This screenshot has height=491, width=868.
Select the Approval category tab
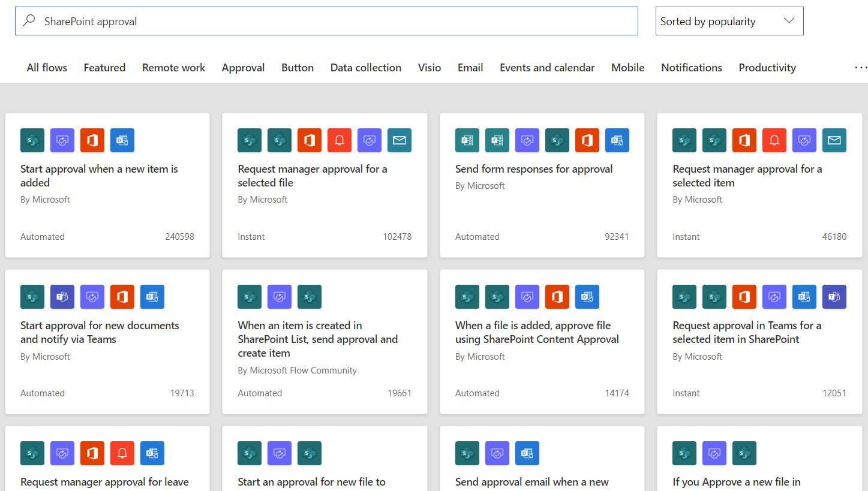pyautogui.click(x=243, y=68)
